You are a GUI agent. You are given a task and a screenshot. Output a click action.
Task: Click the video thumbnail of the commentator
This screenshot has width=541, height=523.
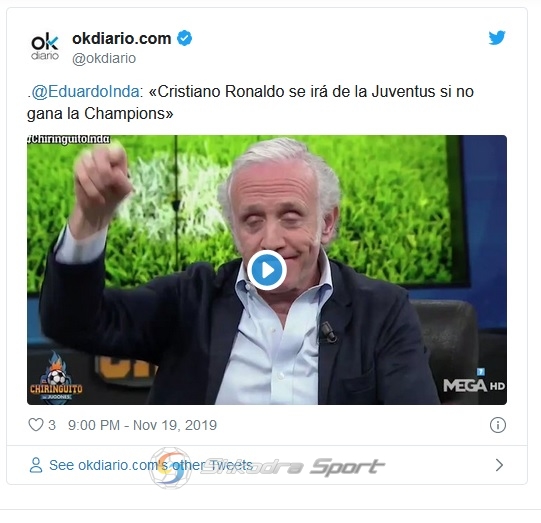point(267,270)
